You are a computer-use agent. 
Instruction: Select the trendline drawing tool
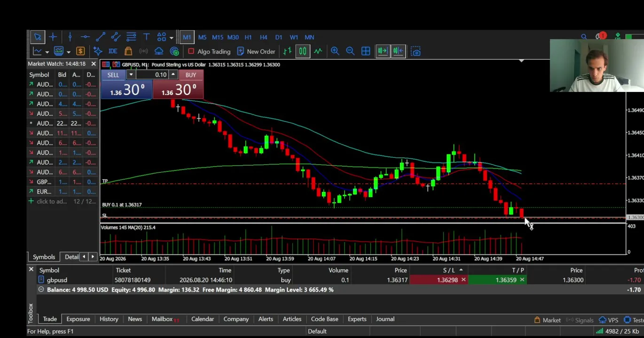tap(100, 37)
